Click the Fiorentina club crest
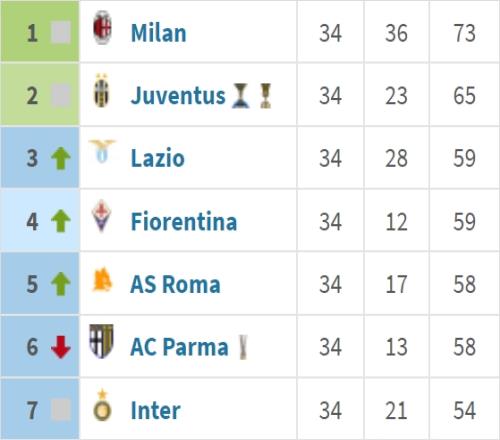Image resolution: width=500 pixels, height=440 pixels. tap(101, 216)
